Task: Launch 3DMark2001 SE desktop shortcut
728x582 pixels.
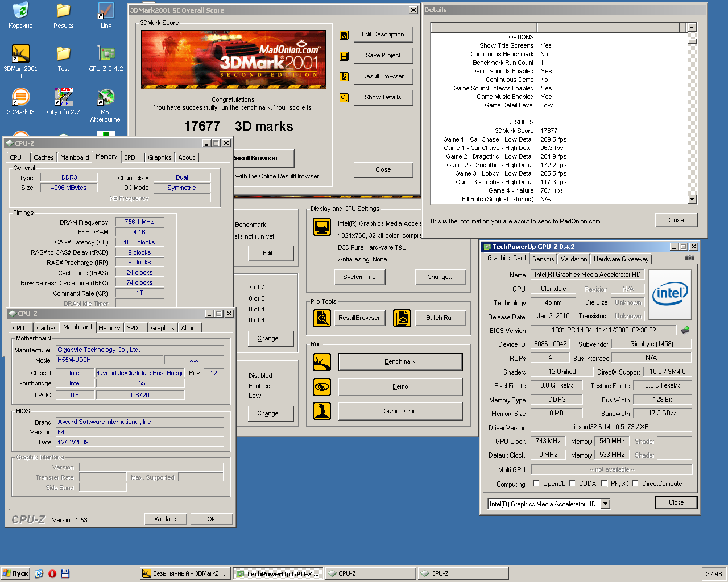Action: pos(20,62)
